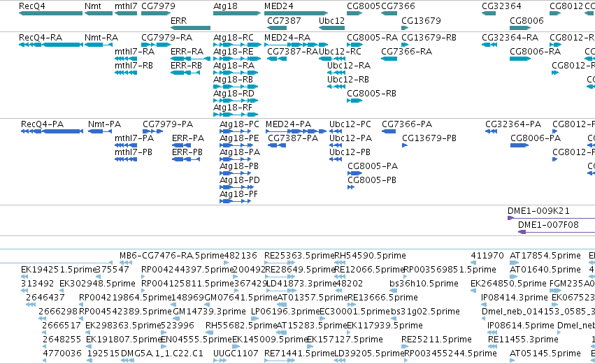595x364 pixels.
Task: Click the CG7979-PA protein label
Action: pyautogui.click(x=168, y=124)
